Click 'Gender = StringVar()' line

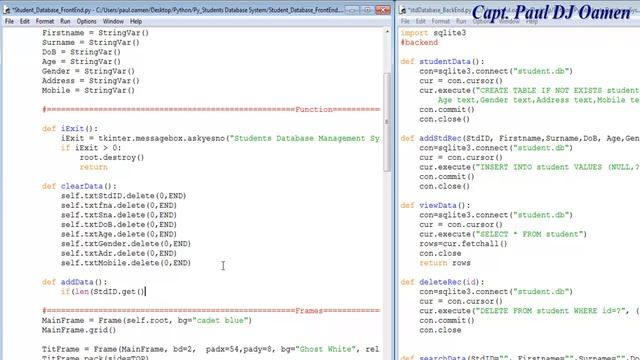[x=88, y=71]
